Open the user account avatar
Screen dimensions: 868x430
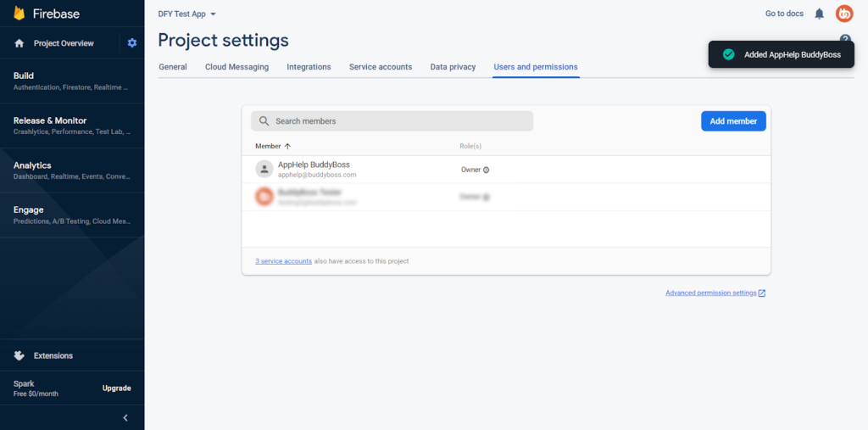[x=844, y=14]
